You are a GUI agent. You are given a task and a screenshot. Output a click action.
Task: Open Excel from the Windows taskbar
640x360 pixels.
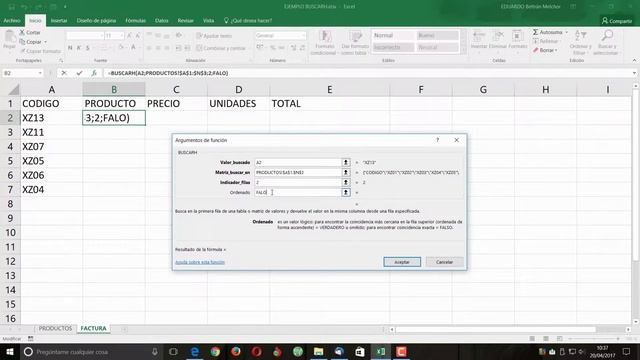tap(380, 352)
